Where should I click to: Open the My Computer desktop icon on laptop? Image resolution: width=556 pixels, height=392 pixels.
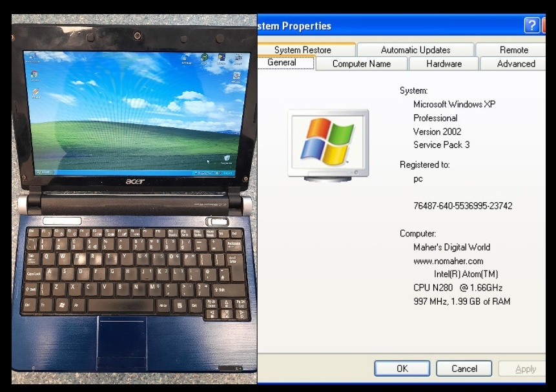click(x=33, y=57)
